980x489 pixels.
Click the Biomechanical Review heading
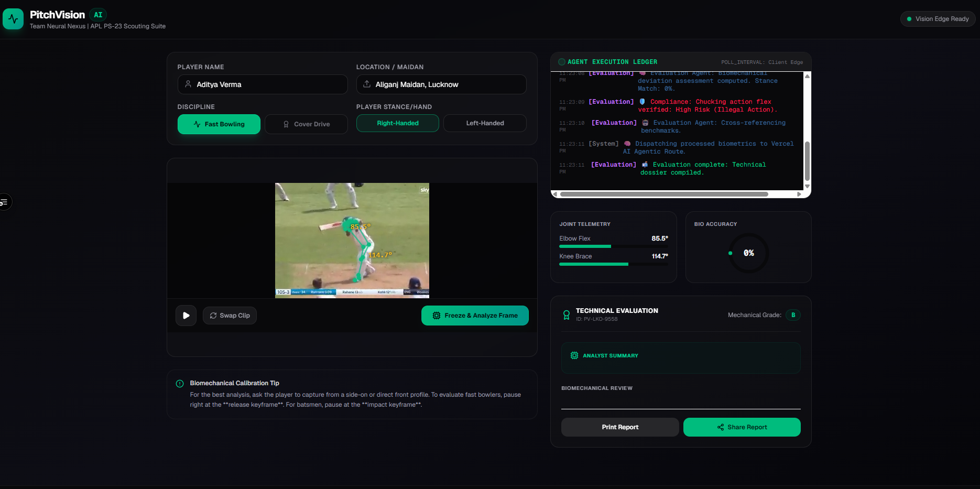(597, 388)
